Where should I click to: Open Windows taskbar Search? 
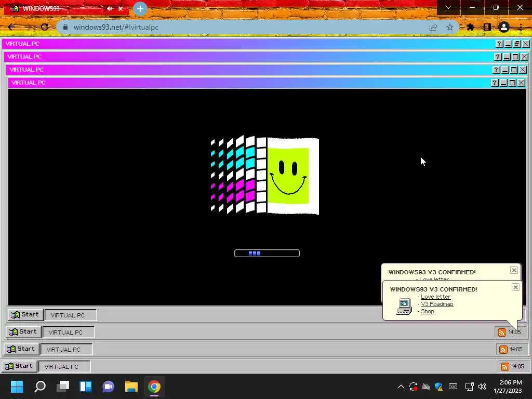tap(40, 387)
